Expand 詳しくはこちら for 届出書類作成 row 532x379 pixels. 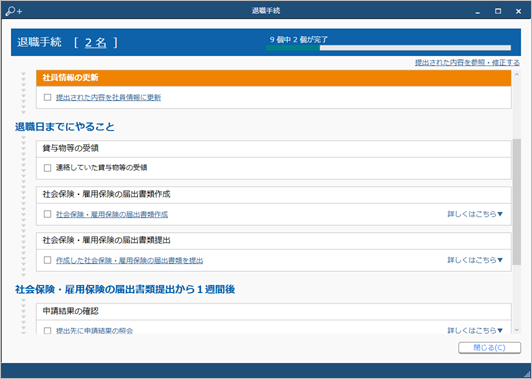click(x=475, y=214)
